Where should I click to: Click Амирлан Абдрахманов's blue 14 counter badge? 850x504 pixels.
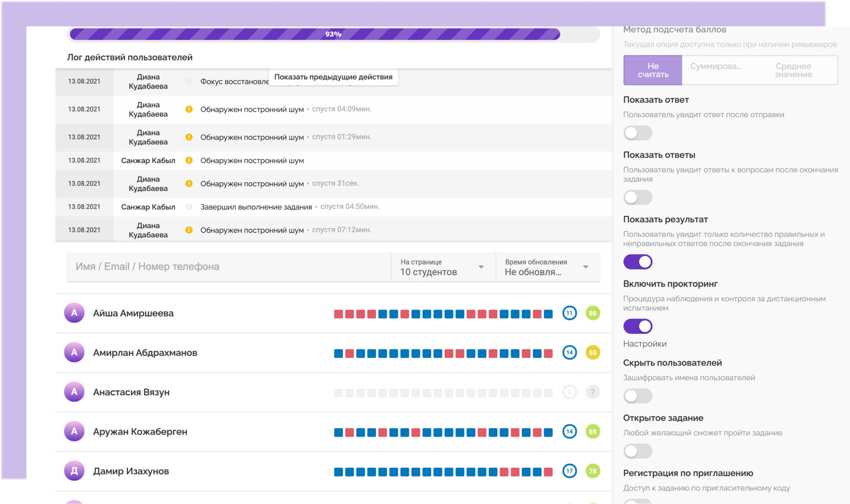pos(570,352)
